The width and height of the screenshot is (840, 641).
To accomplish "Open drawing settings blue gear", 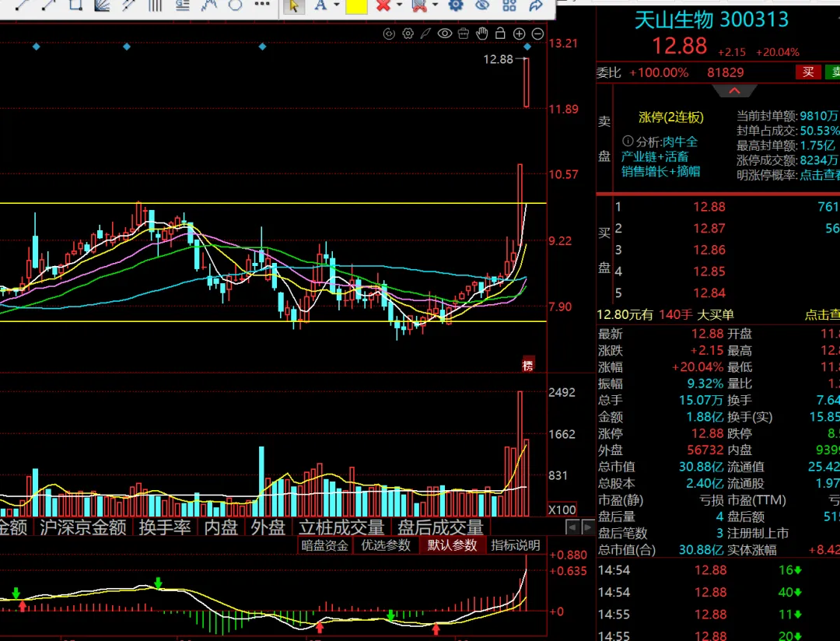I will click(x=455, y=5).
